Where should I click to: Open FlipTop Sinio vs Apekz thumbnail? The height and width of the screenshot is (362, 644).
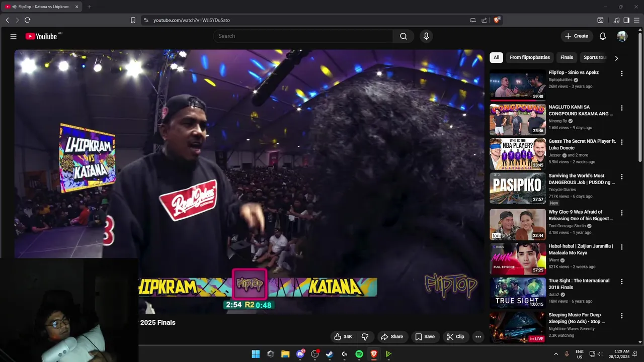coord(518,84)
